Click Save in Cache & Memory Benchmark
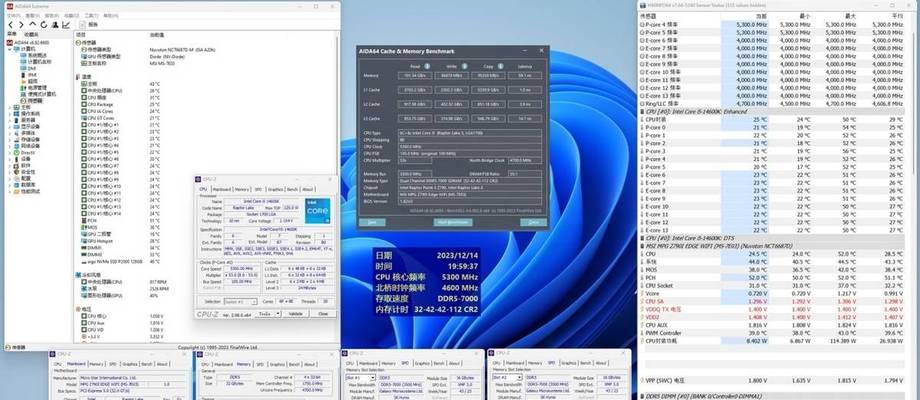This screenshot has height=400, width=920. pyautogui.click(x=372, y=222)
